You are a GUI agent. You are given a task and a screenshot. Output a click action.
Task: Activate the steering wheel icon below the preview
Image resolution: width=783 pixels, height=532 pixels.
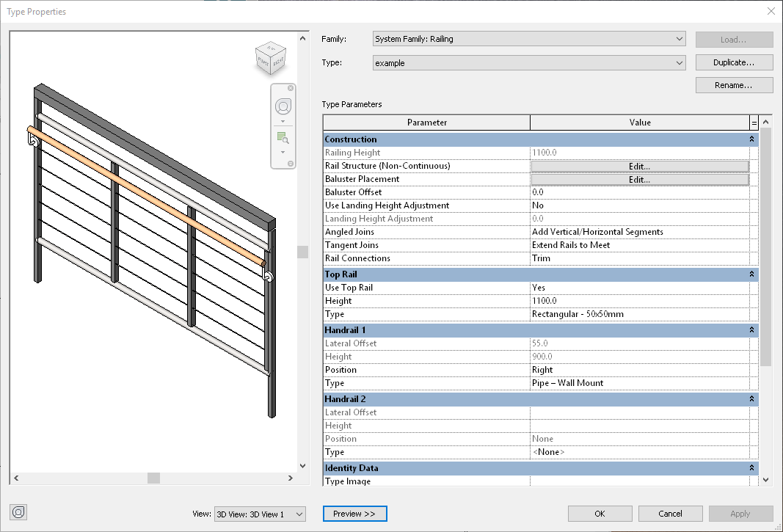[x=20, y=511]
